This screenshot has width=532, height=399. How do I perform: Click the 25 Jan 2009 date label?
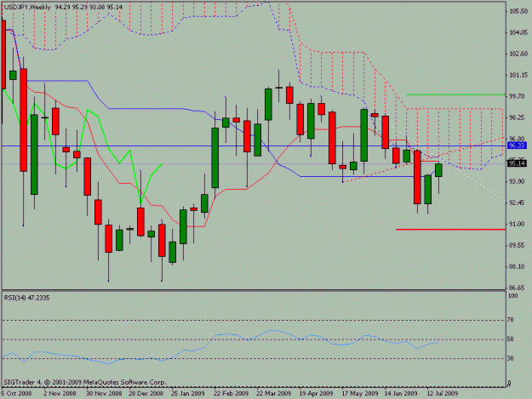pos(188,393)
